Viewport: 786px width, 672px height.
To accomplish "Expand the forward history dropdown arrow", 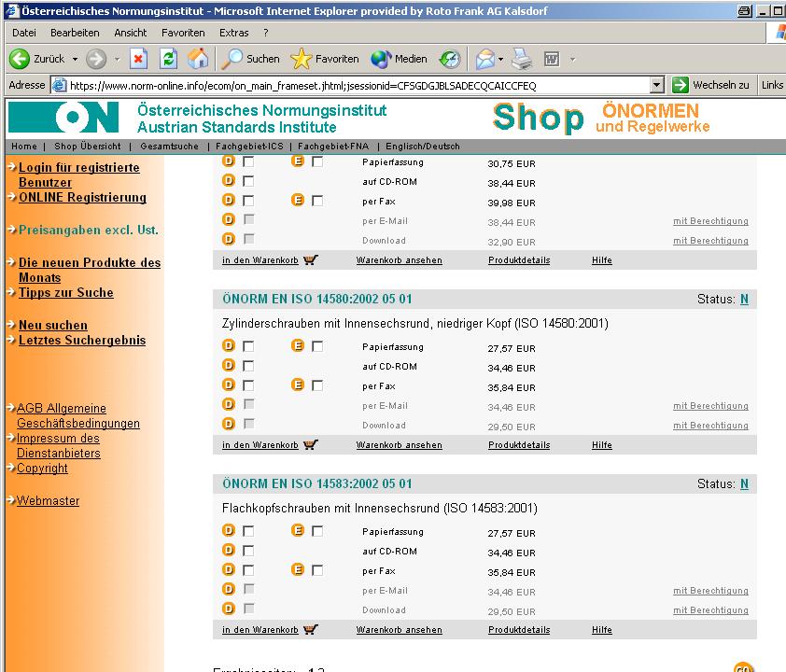I will pos(117,59).
